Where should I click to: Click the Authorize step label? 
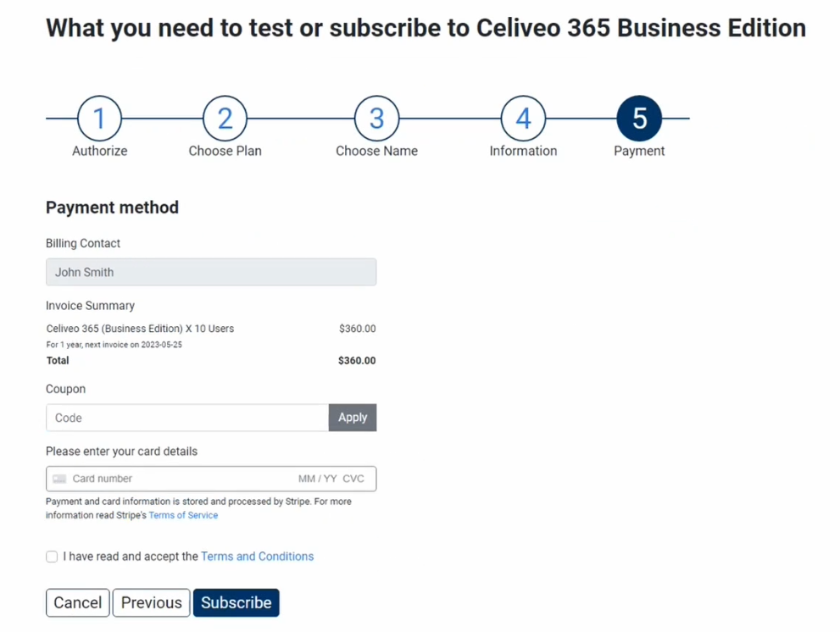[x=99, y=151]
